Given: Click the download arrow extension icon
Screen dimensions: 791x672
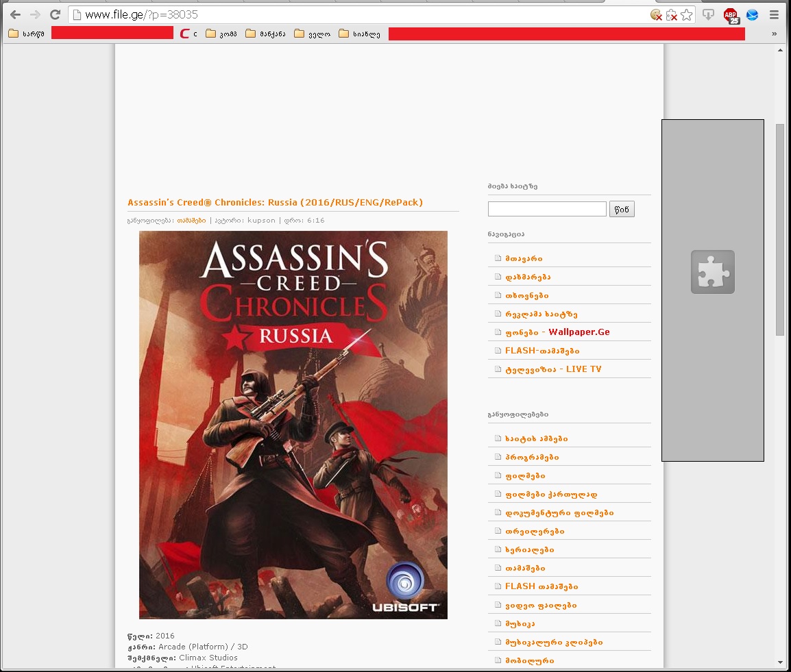Looking at the screenshot, I should tap(709, 14).
